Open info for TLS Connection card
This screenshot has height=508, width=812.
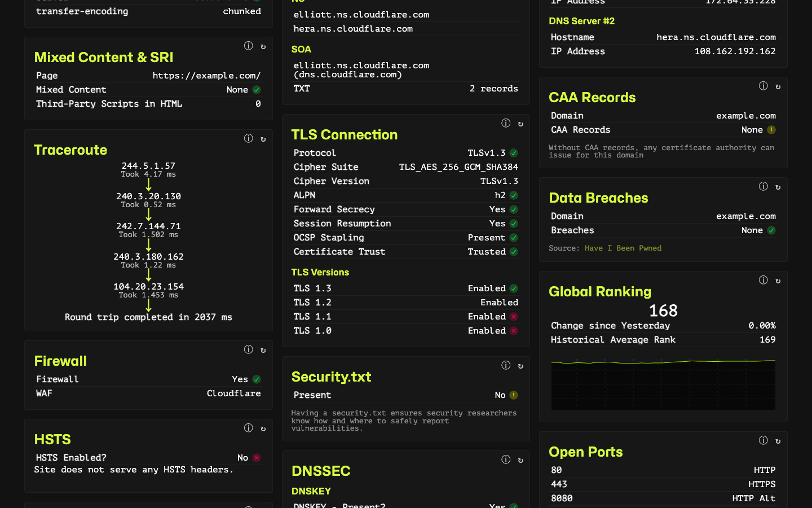[506, 123]
